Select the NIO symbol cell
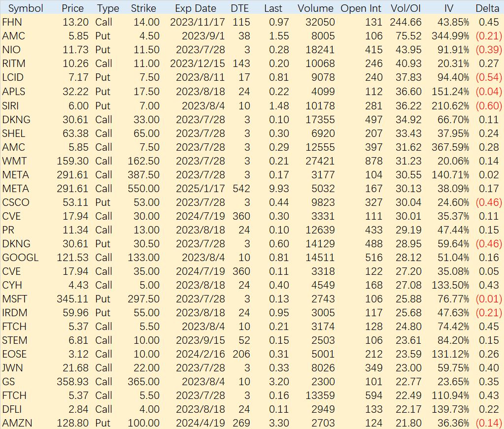504x429 pixels. tap(11, 50)
